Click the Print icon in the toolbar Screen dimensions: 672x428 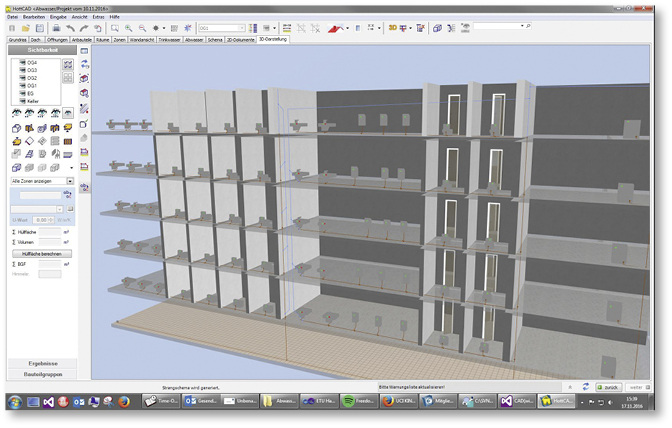pos(54,28)
